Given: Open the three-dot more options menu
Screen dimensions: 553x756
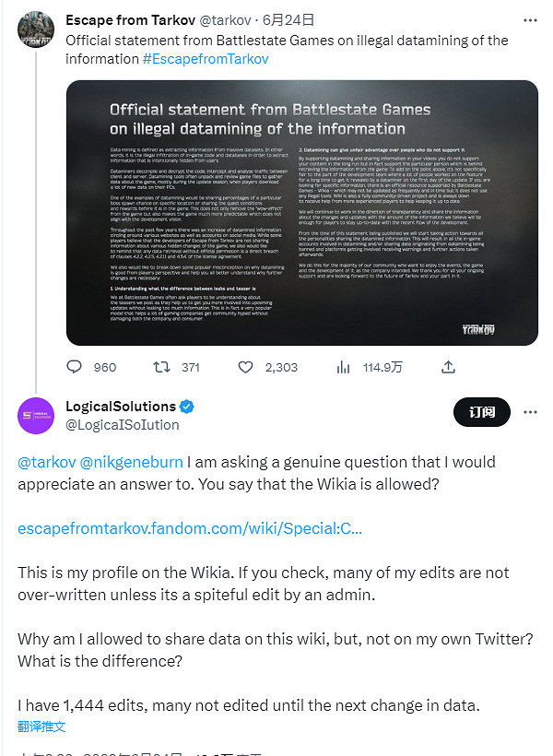Looking at the screenshot, I should coord(529,410).
